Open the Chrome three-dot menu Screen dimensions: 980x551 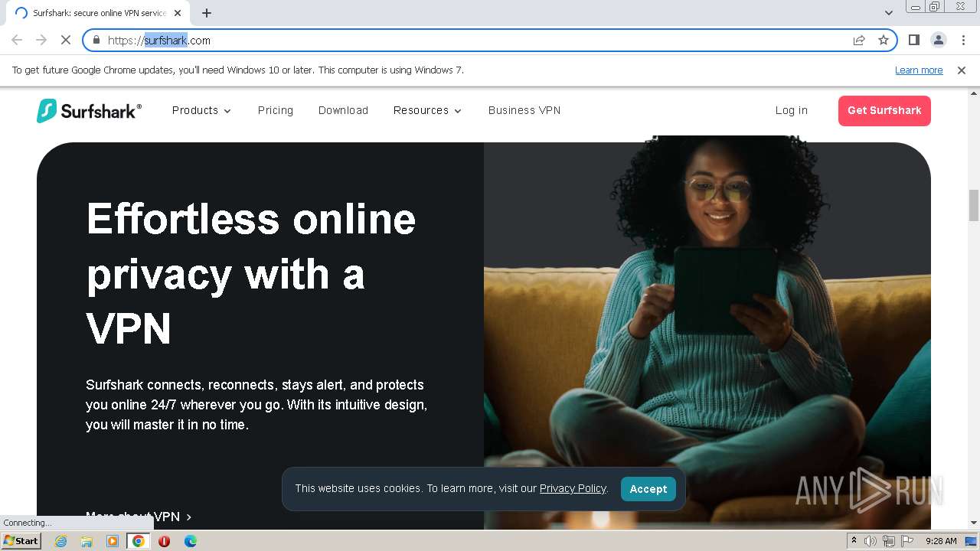(963, 40)
